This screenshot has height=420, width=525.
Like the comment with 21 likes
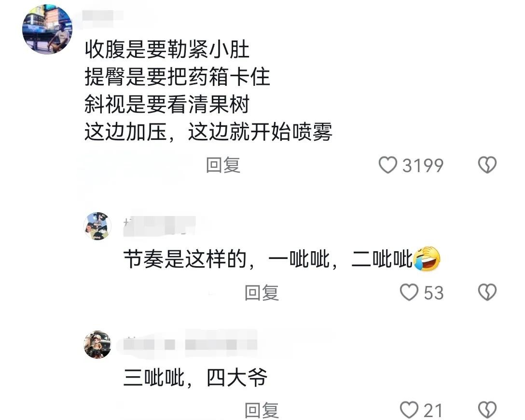tap(409, 410)
